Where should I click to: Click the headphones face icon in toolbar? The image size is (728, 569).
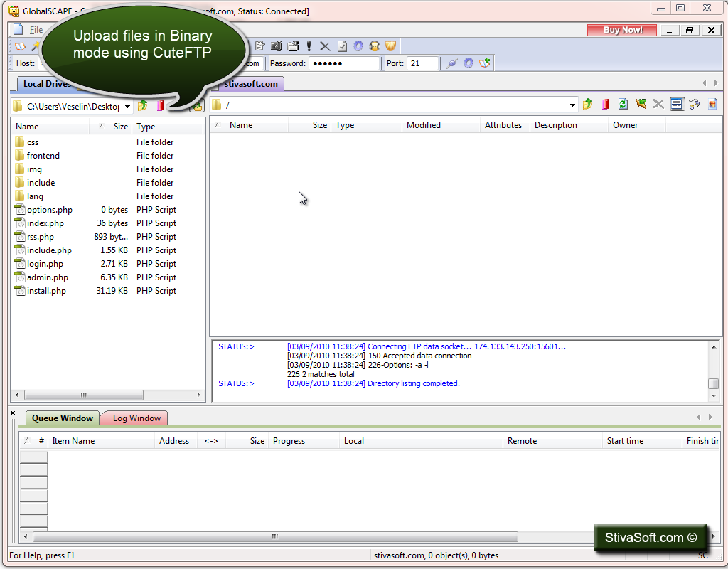pyautogui.click(x=375, y=46)
